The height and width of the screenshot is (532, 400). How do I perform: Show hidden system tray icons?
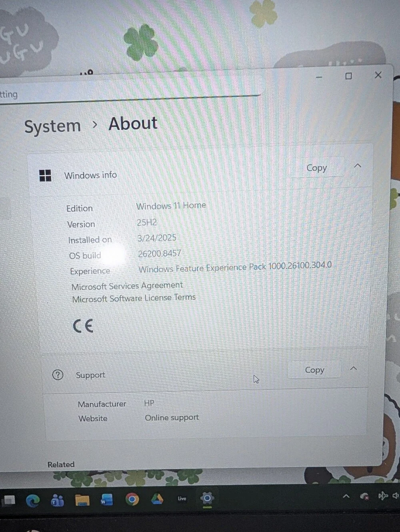(x=346, y=496)
